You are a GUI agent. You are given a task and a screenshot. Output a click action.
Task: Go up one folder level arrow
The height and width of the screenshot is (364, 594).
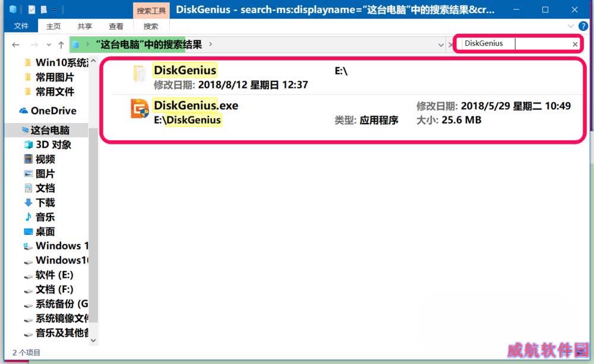[61, 45]
